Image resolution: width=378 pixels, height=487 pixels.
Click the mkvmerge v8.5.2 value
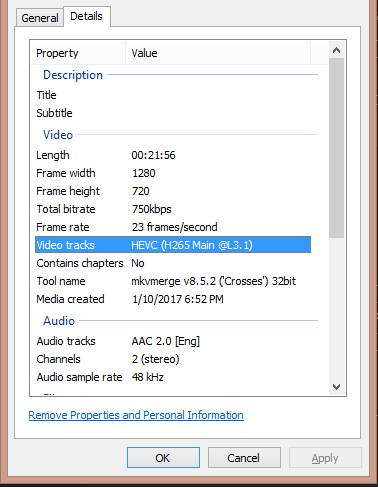[x=213, y=281]
